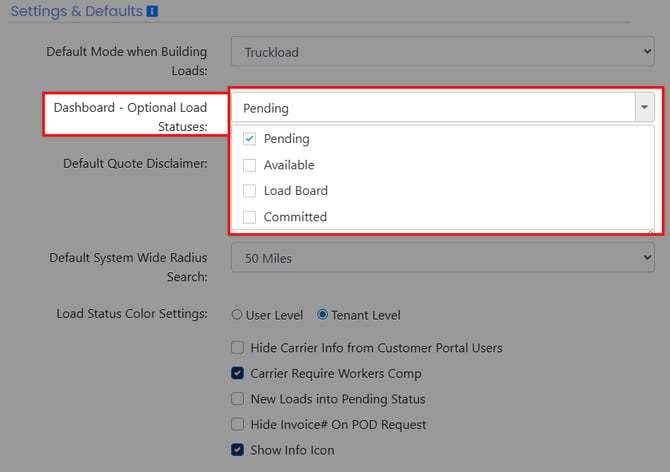Enable Hide Carrier Info from Customer Portal Users
Viewport: 670px width, 472px height.
238,348
